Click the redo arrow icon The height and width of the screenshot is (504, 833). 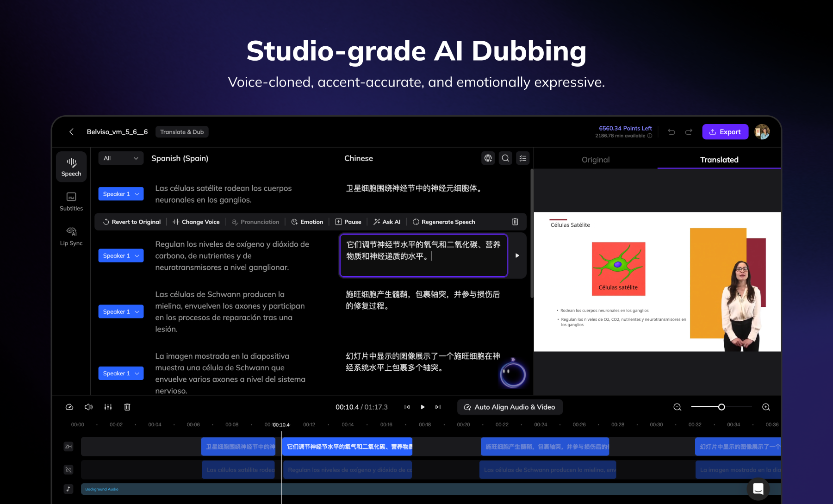(689, 132)
